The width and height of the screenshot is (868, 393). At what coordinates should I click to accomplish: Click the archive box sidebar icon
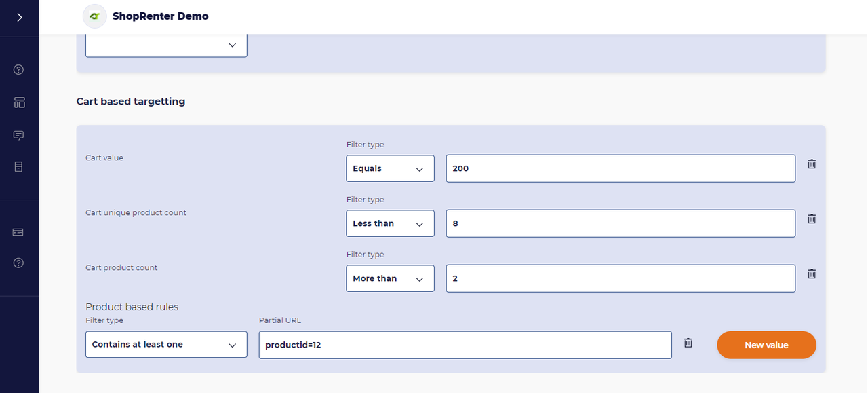coord(19,166)
